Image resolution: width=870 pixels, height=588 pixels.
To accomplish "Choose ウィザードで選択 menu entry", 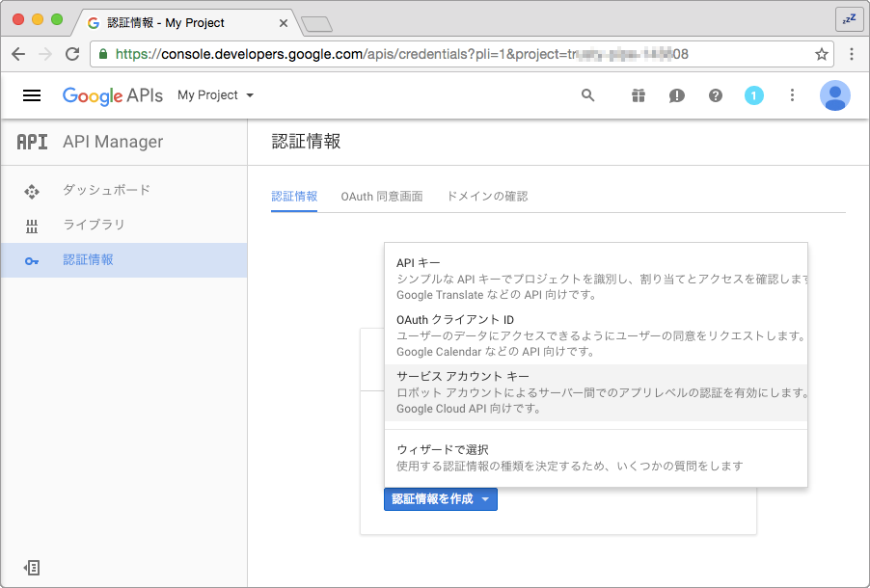I will click(596, 458).
